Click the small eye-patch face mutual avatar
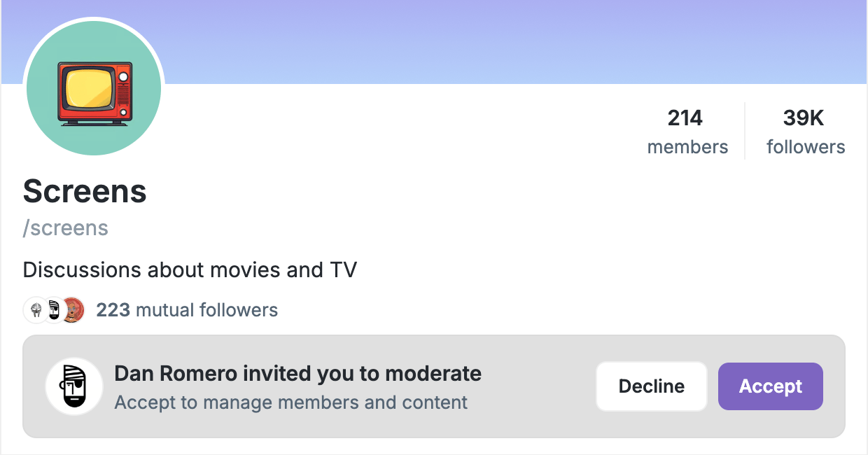Screen dimensions: 868x455 pyautogui.click(x=54, y=310)
